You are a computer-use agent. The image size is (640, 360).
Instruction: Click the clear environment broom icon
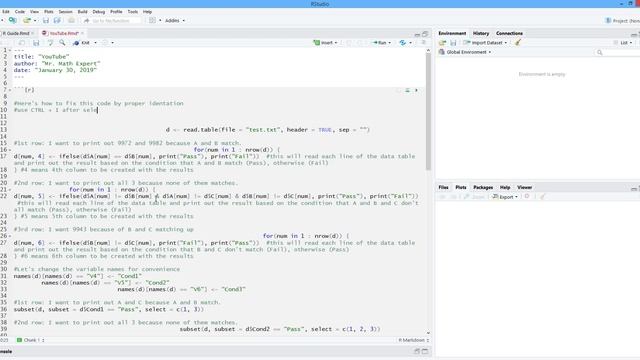tap(518, 42)
